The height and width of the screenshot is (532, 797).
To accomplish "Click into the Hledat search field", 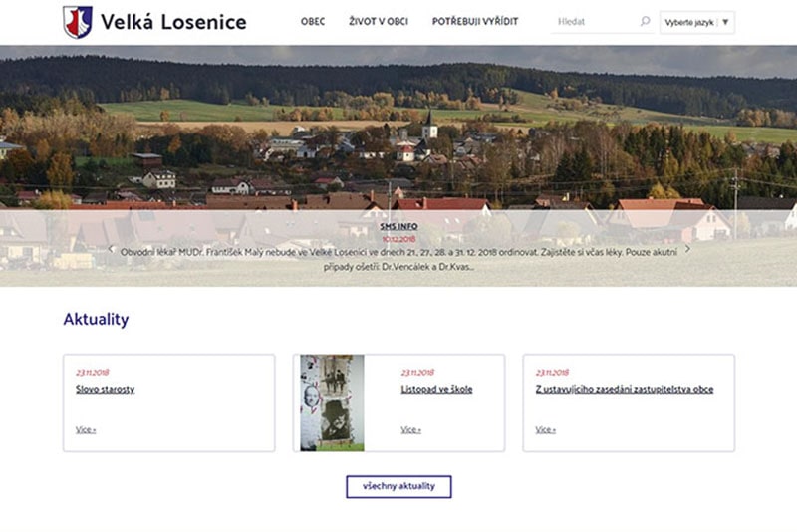I will point(595,22).
